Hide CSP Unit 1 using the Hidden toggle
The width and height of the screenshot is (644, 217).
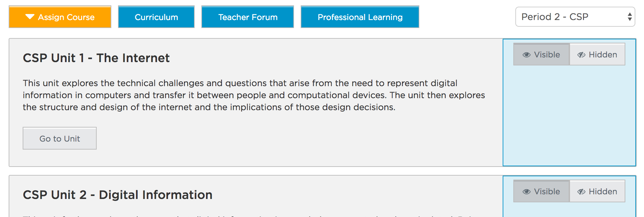click(597, 54)
